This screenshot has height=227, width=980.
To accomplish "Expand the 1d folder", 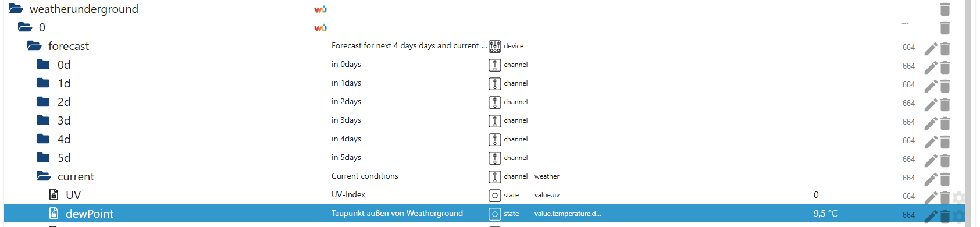I will (x=43, y=83).
